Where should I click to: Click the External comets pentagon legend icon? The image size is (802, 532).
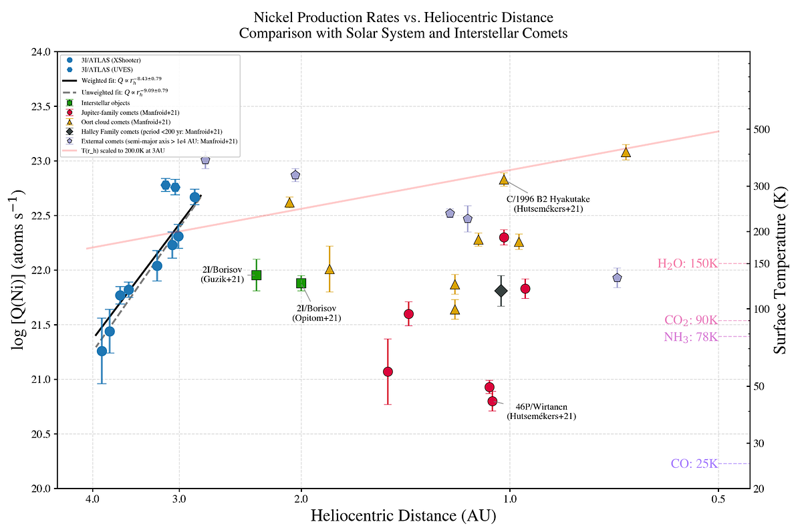[70, 142]
